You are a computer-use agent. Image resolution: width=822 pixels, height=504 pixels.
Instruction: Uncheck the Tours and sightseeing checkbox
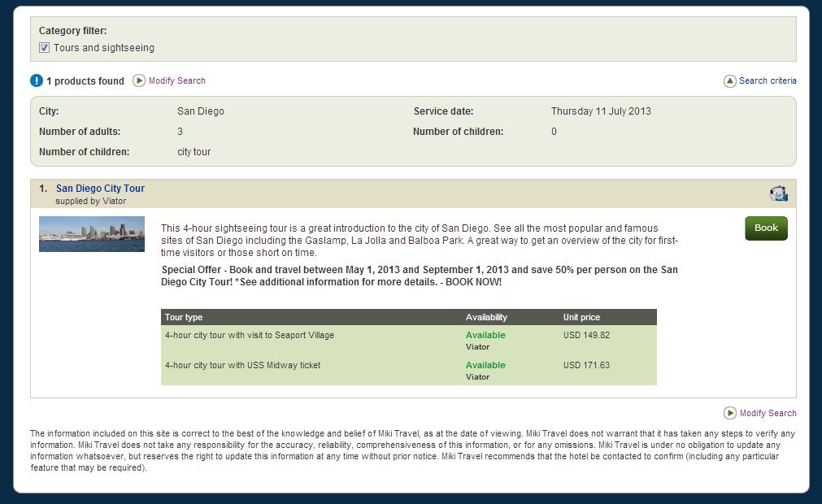(44, 48)
